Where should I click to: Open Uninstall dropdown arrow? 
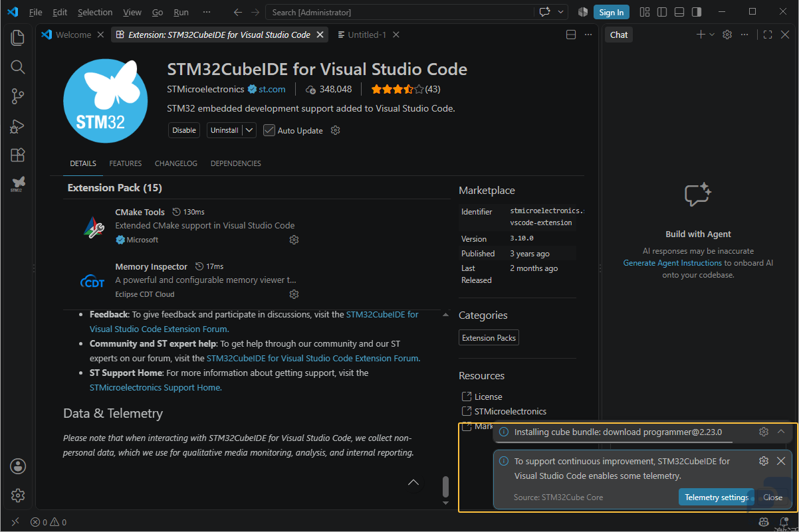tap(249, 130)
